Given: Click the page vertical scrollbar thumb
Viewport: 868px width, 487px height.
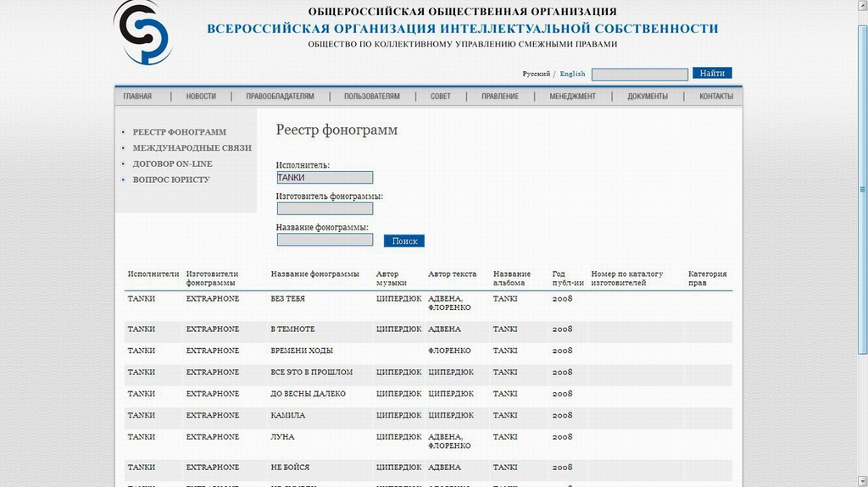Looking at the screenshot, I should pos(862,189).
